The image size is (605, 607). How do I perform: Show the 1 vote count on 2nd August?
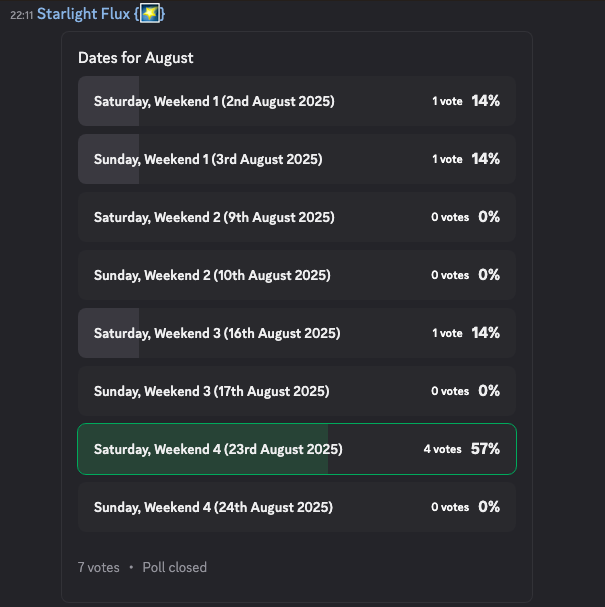(447, 101)
